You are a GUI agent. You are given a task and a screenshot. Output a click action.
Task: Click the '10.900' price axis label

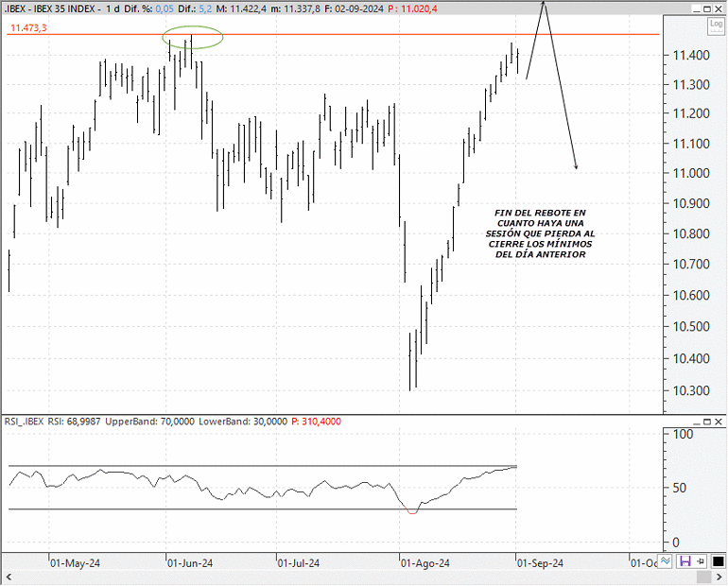pyautogui.click(x=691, y=204)
